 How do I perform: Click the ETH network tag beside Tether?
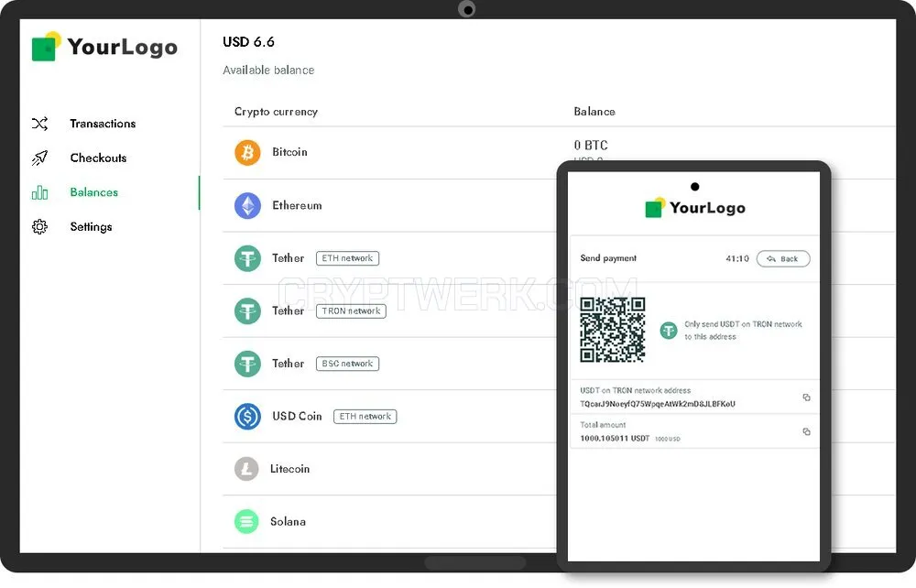(x=347, y=258)
